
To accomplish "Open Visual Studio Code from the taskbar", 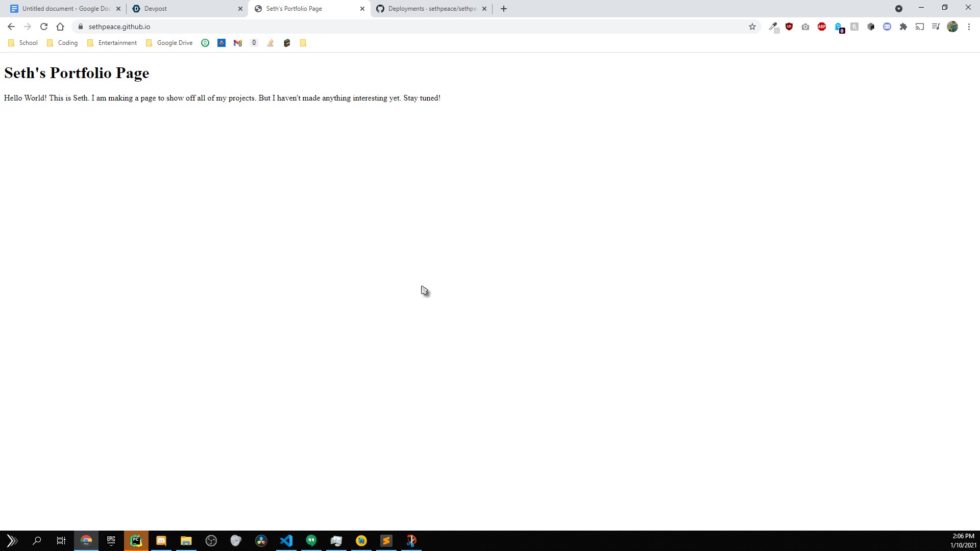I will pos(286,541).
